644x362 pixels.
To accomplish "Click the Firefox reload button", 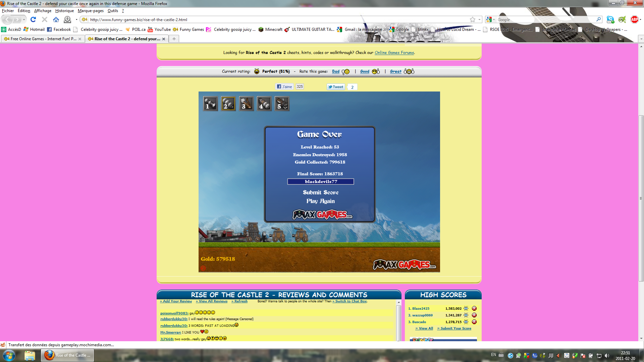I will point(33,19).
